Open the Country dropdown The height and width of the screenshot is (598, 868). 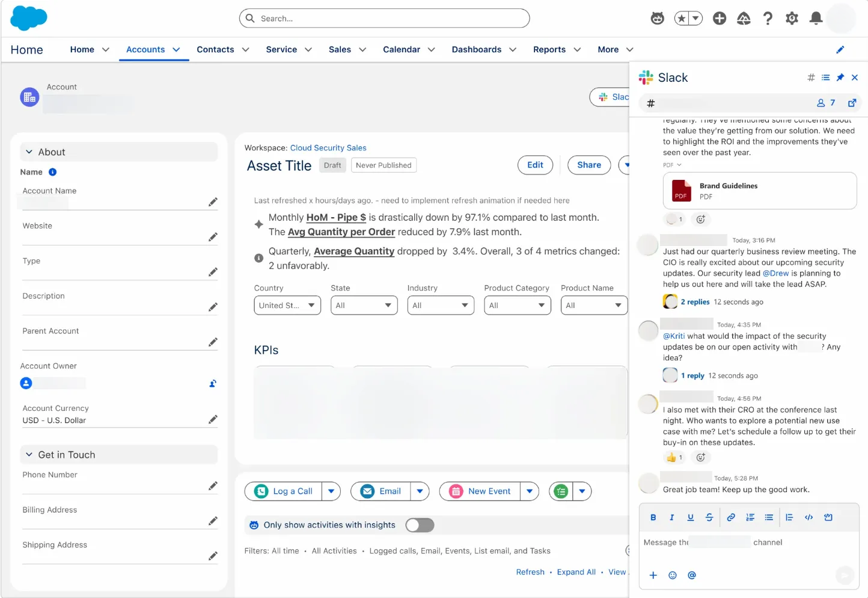pyautogui.click(x=287, y=306)
